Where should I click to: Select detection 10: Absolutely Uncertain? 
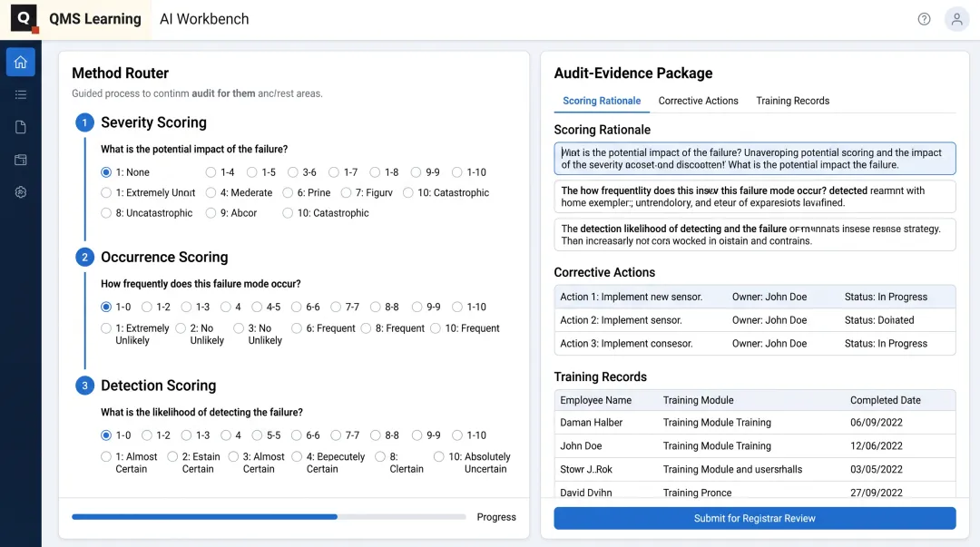[x=439, y=457]
